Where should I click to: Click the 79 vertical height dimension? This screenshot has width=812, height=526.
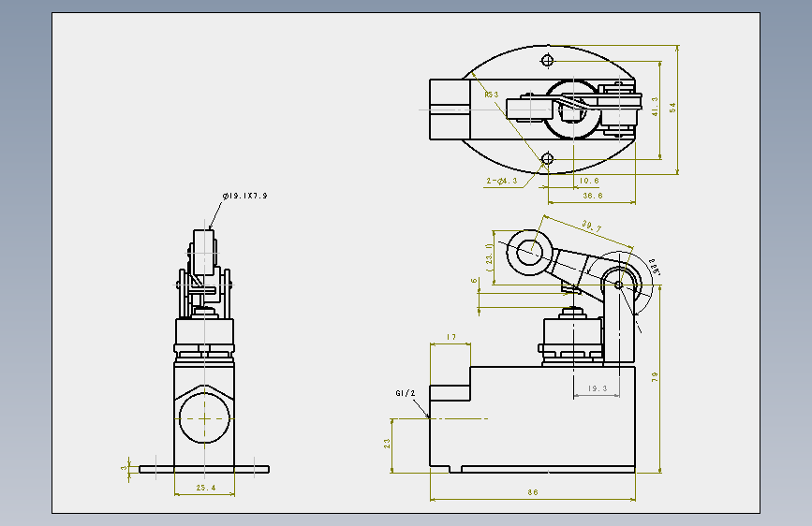[655, 376]
